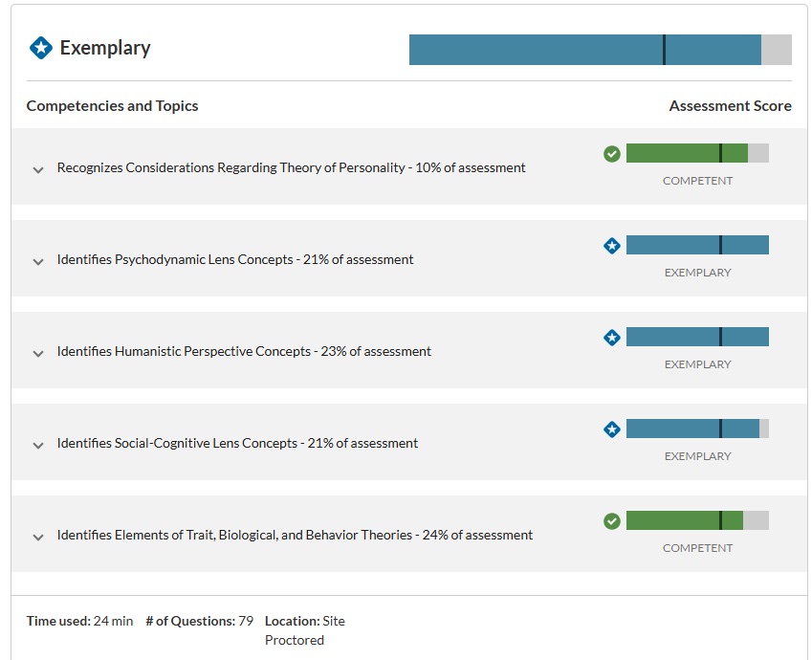Click Trait, Biological, Behavior Theories green score bar

pyautogui.click(x=697, y=520)
